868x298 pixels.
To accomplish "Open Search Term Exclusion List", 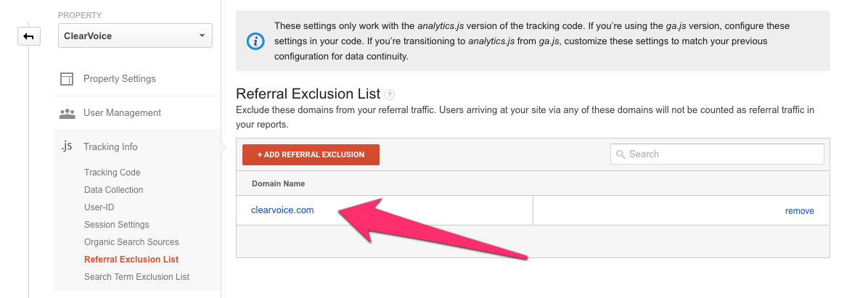I will [136, 276].
